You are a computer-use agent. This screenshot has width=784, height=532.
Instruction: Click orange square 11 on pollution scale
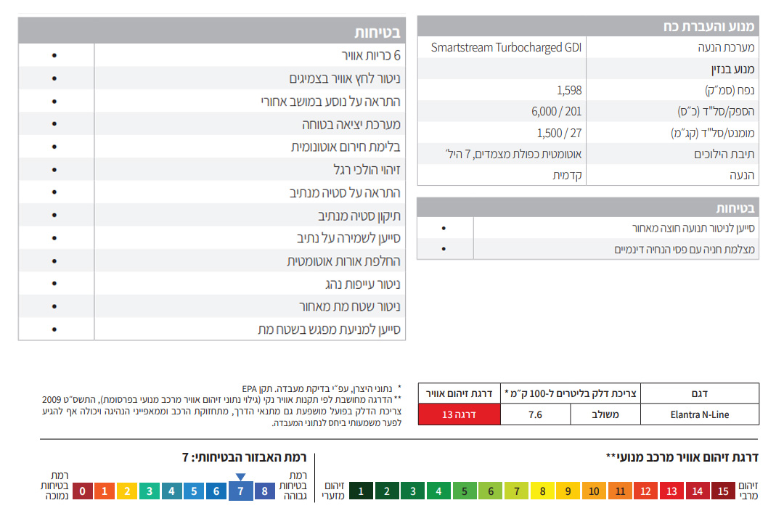[620, 491]
